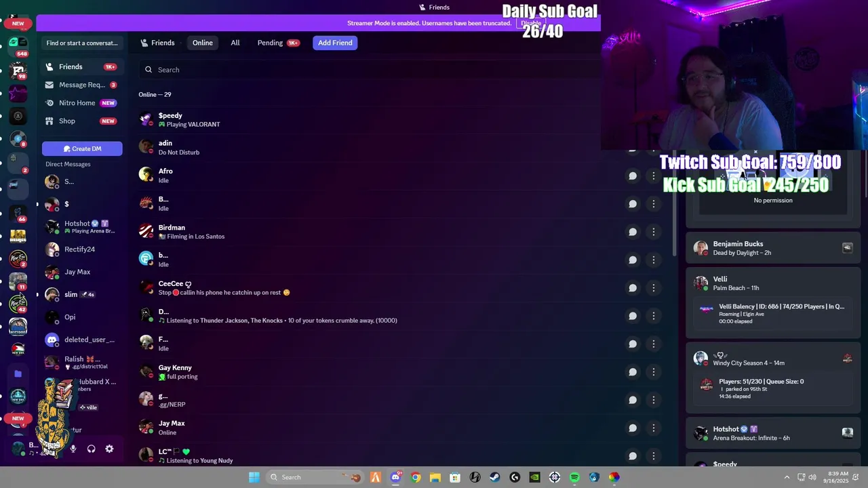Message CeeCee via chat bubble icon
The image size is (868, 488).
tap(632, 288)
